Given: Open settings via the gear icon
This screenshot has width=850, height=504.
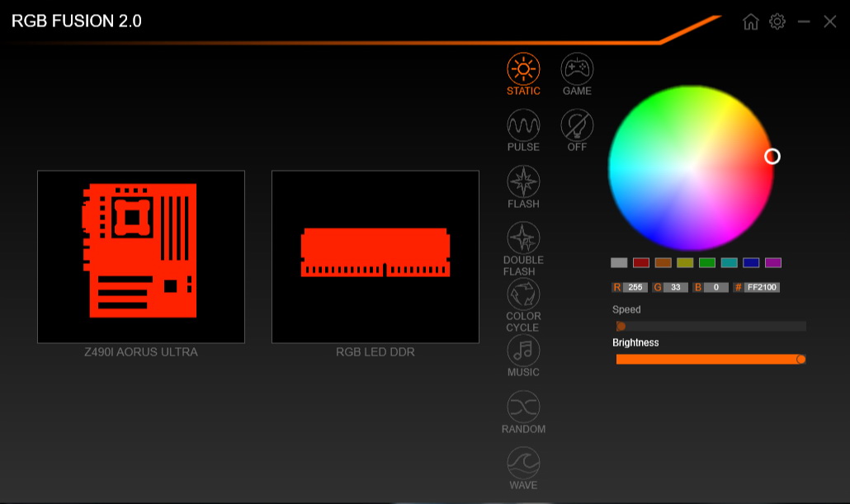Looking at the screenshot, I should [x=777, y=21].
